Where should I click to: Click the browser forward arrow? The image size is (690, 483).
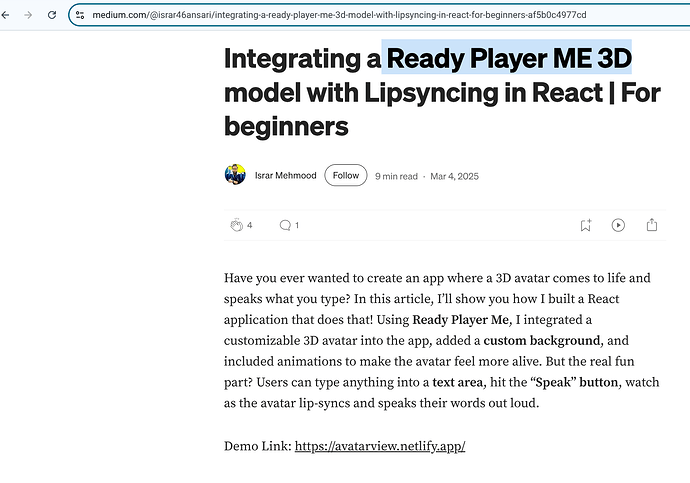click(28, 15)
